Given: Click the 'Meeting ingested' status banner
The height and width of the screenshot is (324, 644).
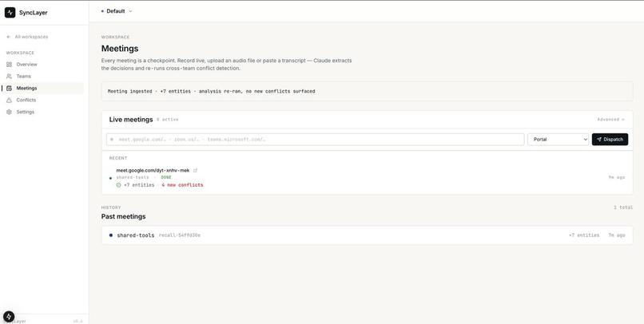Looking at the screenshot, I should coord(367,91).
